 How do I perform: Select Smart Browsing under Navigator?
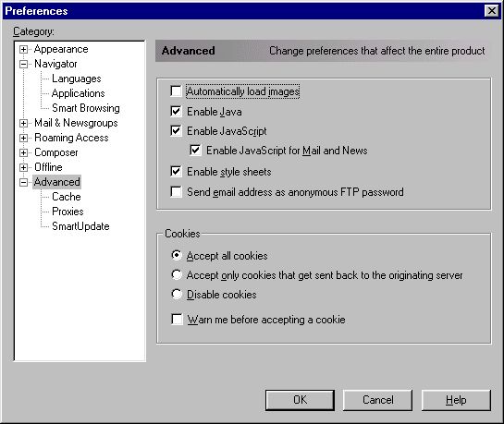pyautogui.click(x=85, y=108)
